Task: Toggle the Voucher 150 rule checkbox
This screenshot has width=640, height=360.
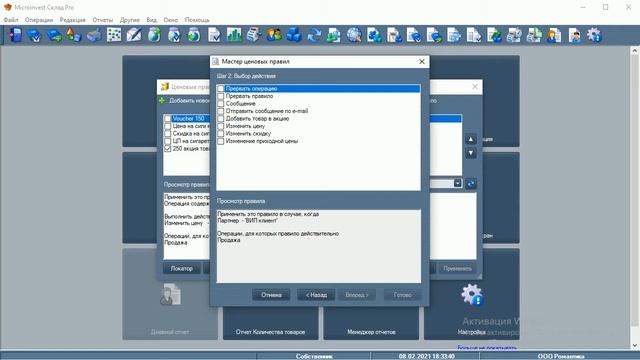Action: [x=168, y=118]
